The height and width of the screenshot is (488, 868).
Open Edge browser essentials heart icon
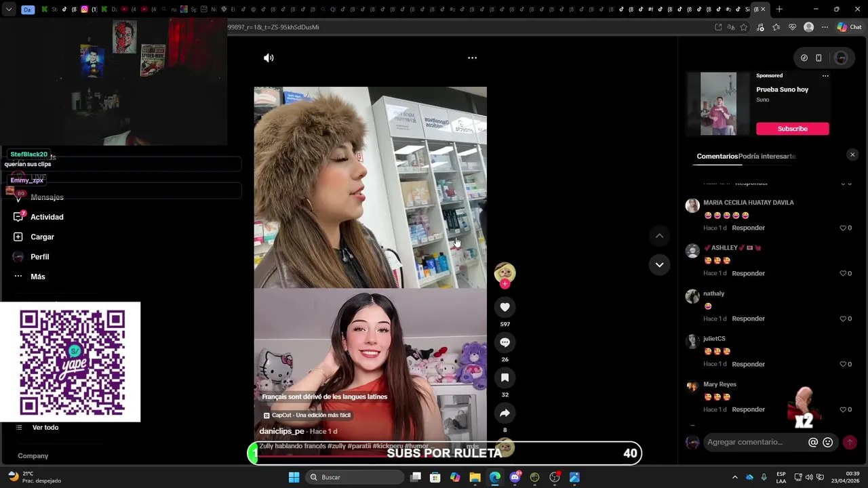click(x=792, y=27)
